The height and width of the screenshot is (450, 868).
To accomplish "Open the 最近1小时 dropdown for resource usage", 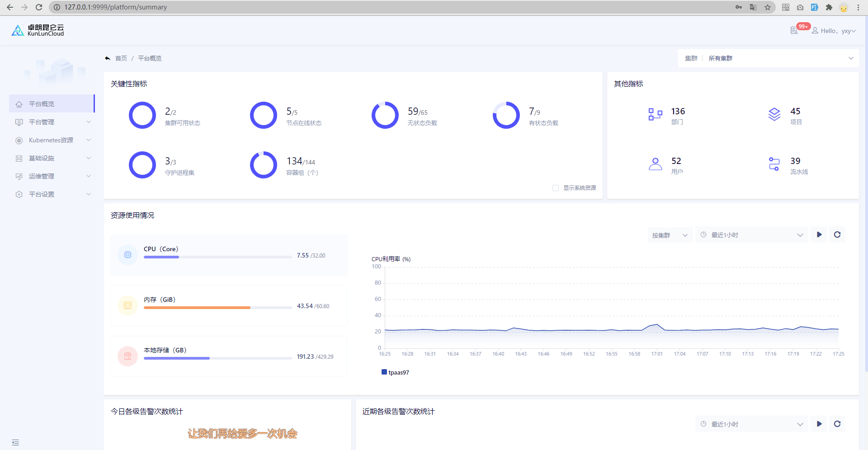I will pyautogui.click(x=752, y=235).
